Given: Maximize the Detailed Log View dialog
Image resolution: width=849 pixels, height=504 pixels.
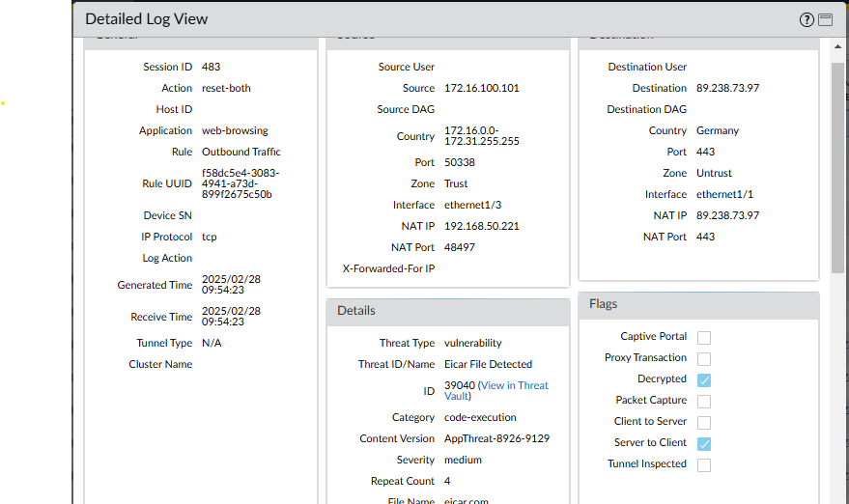Looking at the screenshot, I should (x=825, y=19).
